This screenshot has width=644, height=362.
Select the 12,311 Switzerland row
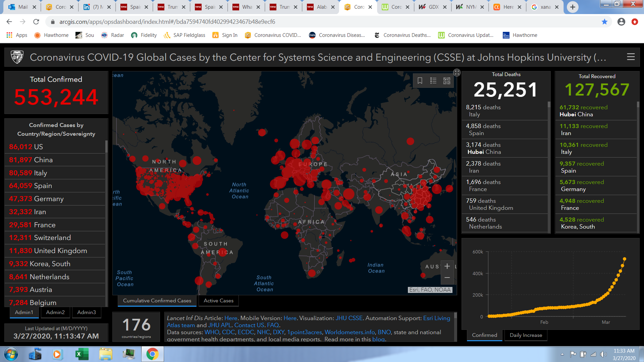(55, 238)
